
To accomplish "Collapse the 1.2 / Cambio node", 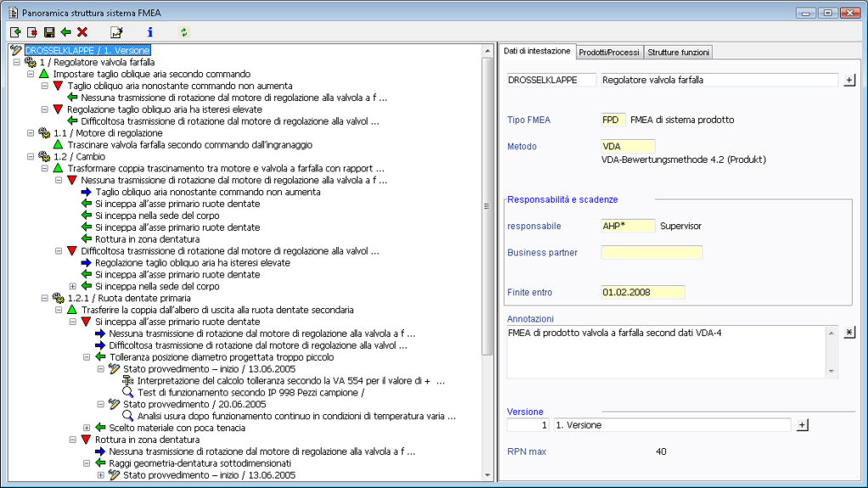I will coord(31,156).
